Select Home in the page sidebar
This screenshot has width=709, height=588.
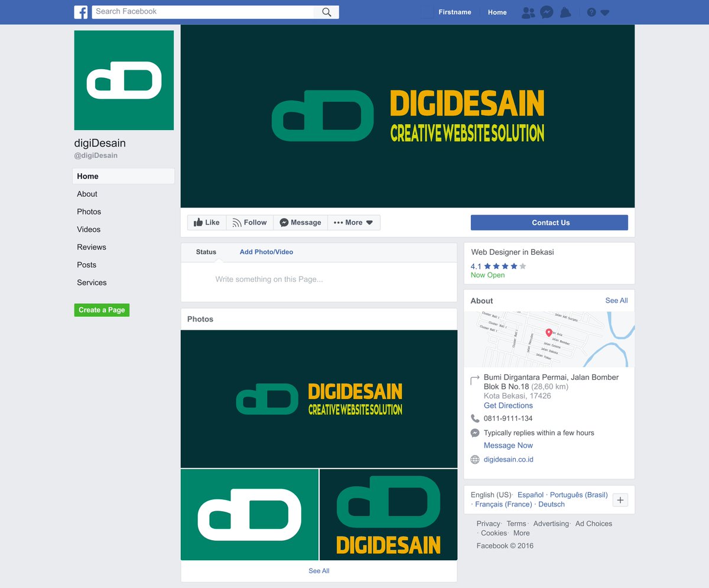[x=123, y=176]
